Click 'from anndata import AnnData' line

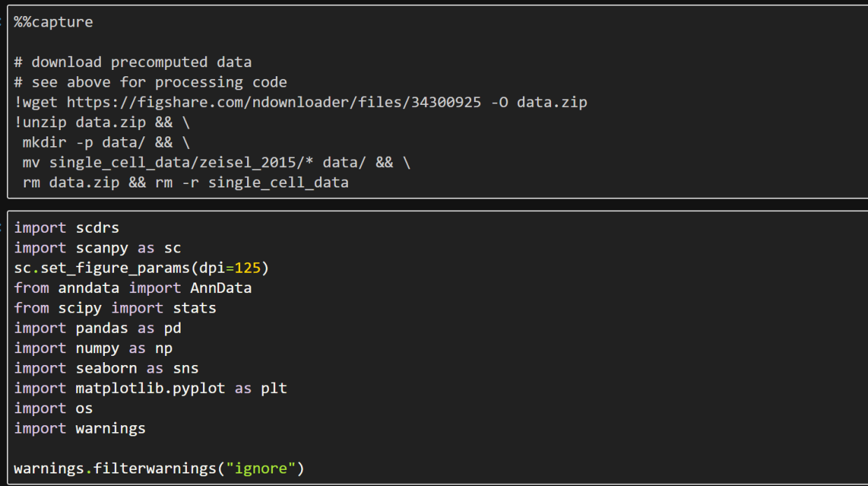coord(132,288)
